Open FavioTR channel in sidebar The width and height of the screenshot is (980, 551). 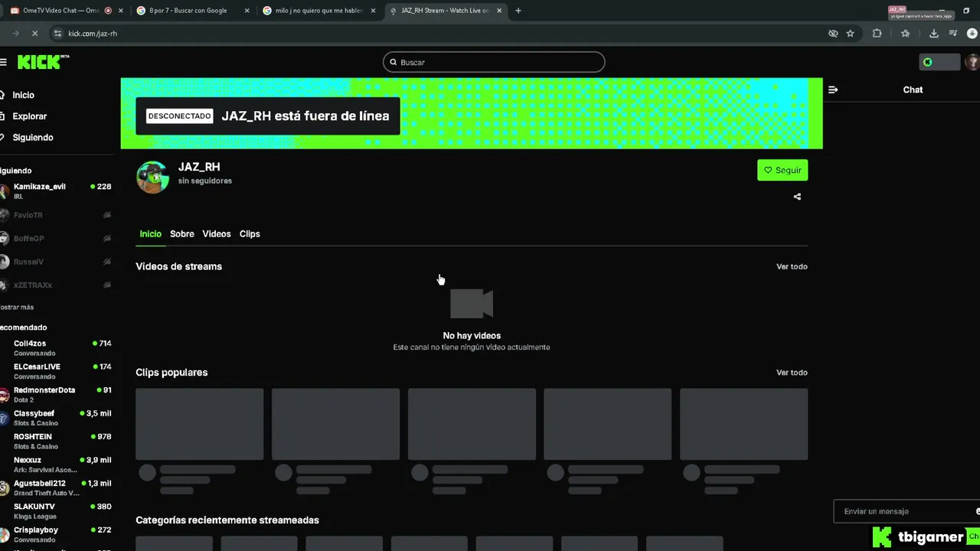coord(56,215)
